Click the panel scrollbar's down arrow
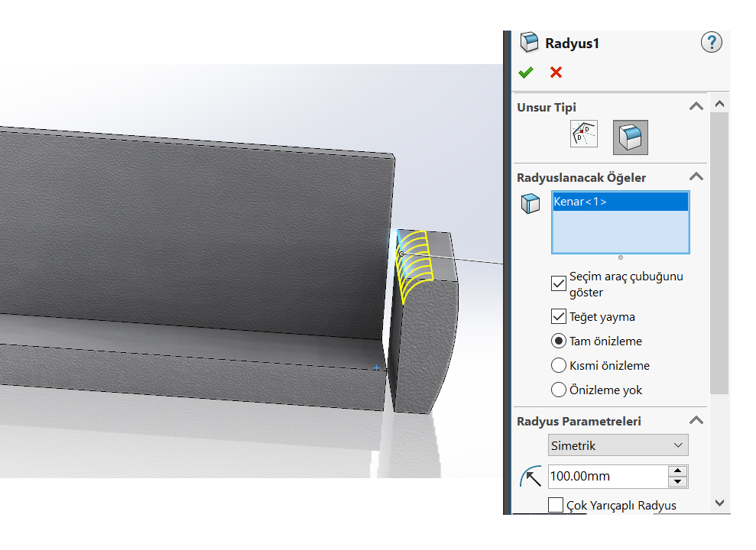This screenshot has height=550, width=756. coord(720,503)
